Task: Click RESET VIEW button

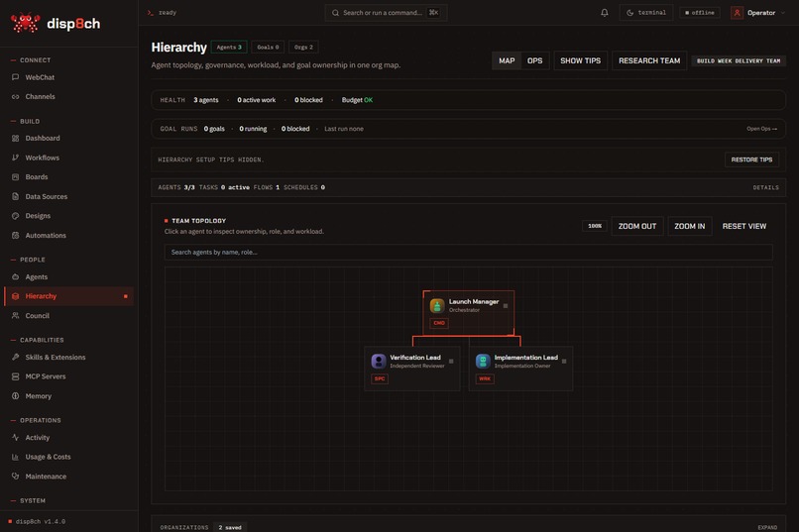Action: [x=743, y=226]
